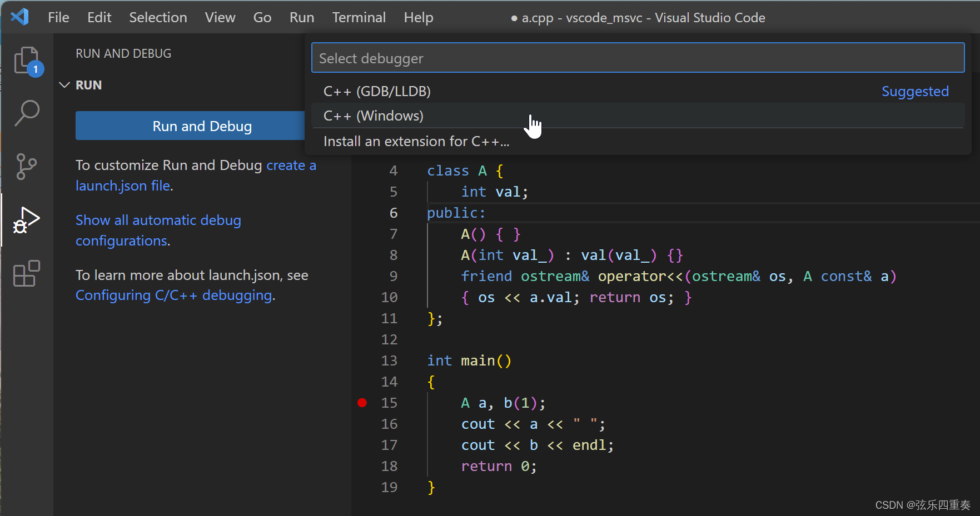
Task: Open the File menu
Action: pyautogui.click(x=58, y=17)
